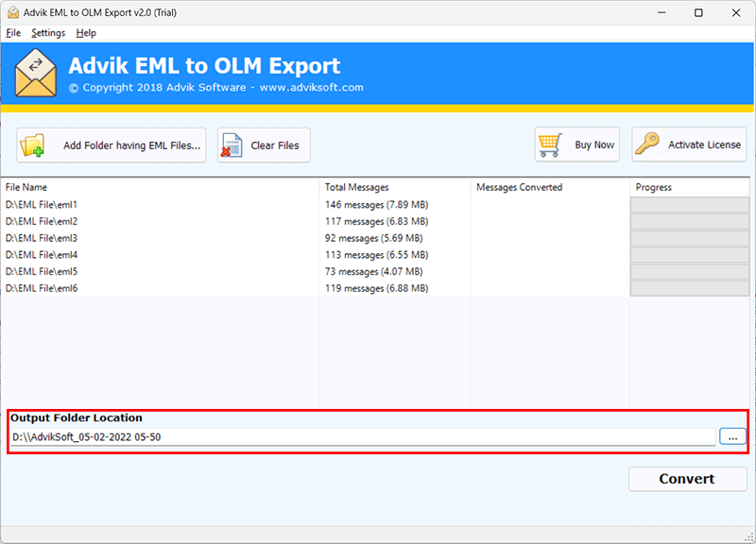The height and width of the screenshot is (544, 756).
Task: Click the cell 113 messages (6.55 MB)
Action: [x=376, y=255]
